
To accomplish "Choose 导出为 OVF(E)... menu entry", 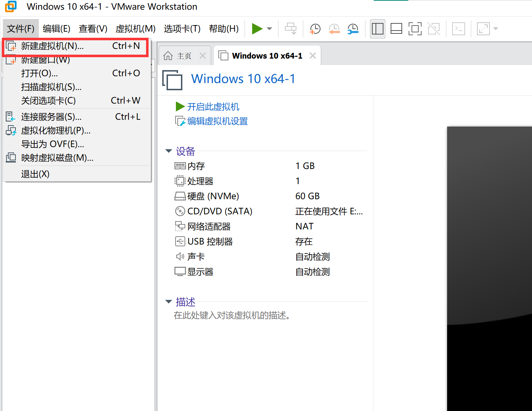I will 77,144.
